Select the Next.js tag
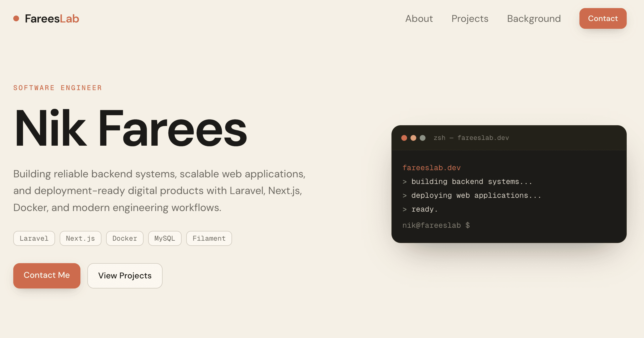644x338 pixels. coord(80,238)
